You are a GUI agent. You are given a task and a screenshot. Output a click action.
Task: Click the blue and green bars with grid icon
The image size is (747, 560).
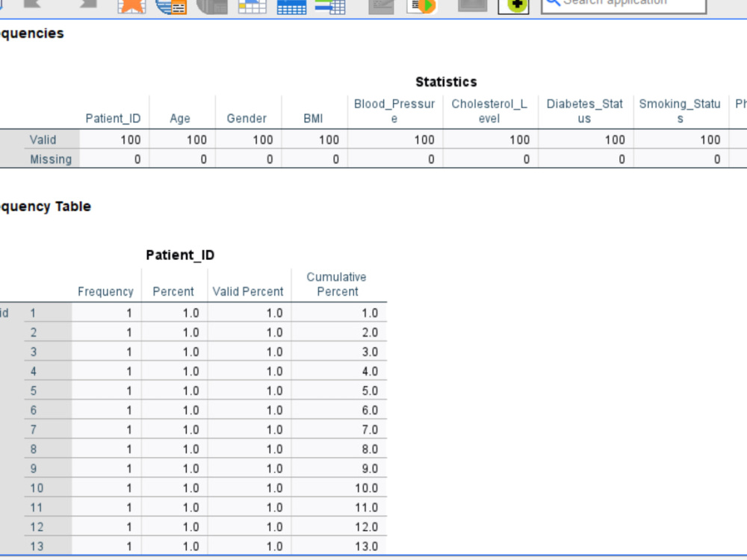coord(330,6)
